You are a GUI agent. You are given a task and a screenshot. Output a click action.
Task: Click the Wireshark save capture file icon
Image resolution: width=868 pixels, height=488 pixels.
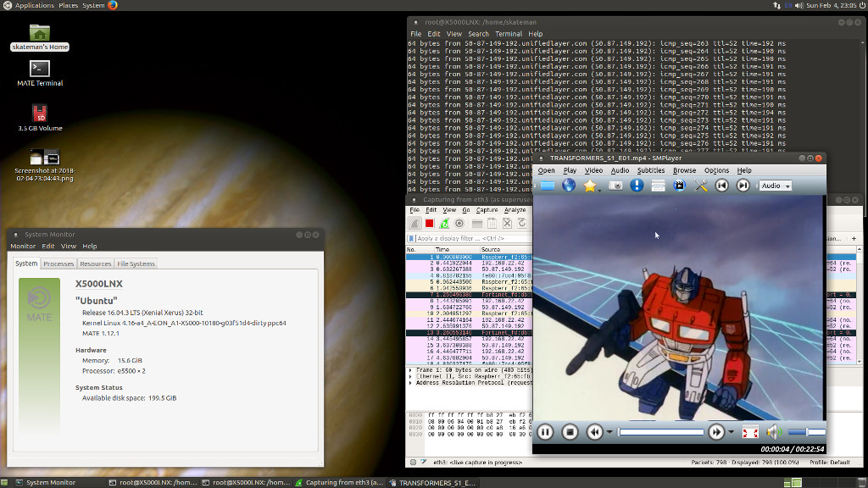pos(492,224)
